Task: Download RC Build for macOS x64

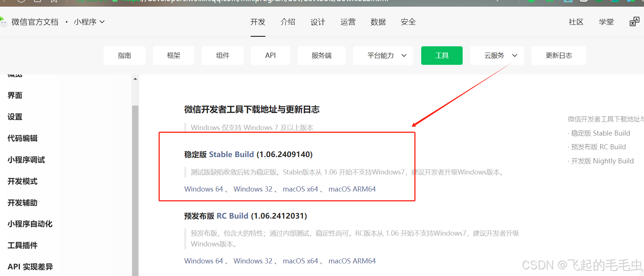Action: pyautogui.click(x=301, y=261)
